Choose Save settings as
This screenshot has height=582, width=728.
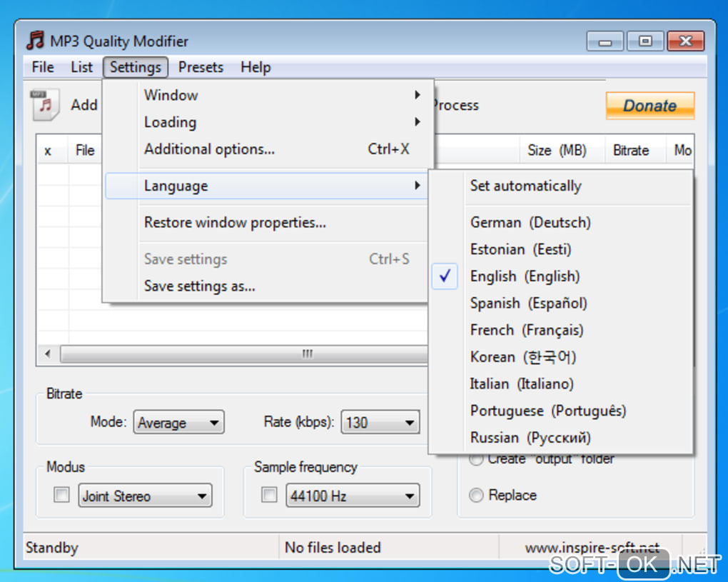268,286
